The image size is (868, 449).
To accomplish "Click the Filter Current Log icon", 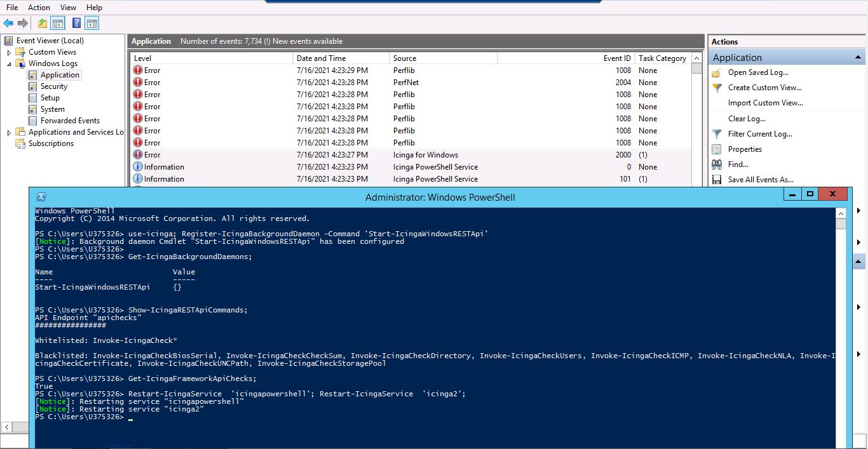I will (x=715, y=133).
